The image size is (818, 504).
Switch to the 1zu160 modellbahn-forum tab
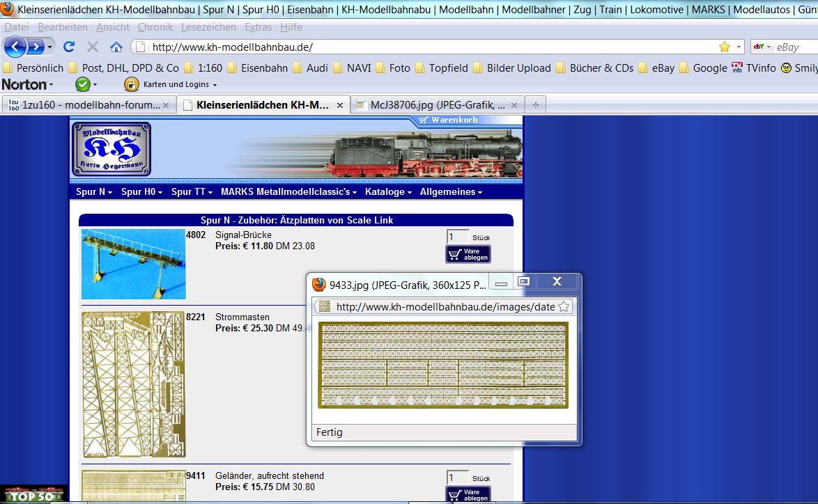(x=87, y=105)
